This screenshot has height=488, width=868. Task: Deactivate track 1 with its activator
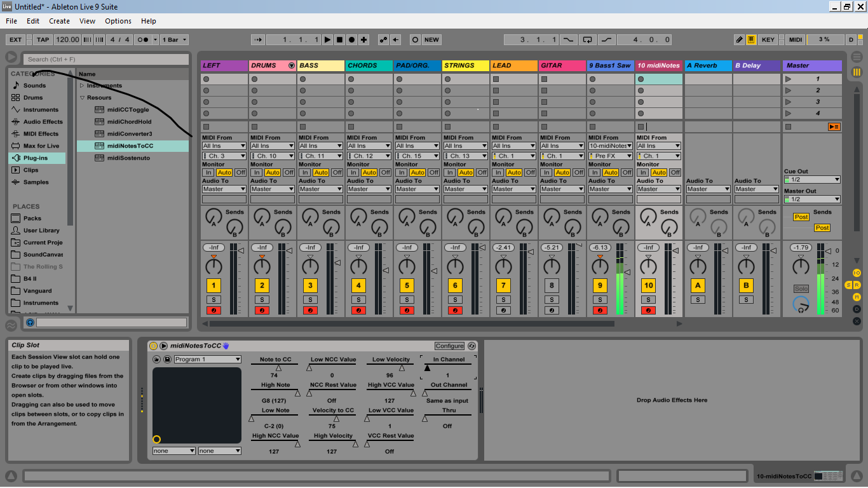(x=214, y=285)
